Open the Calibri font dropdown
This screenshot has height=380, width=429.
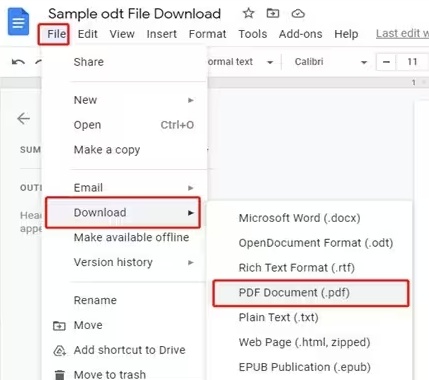click(330, 62)
